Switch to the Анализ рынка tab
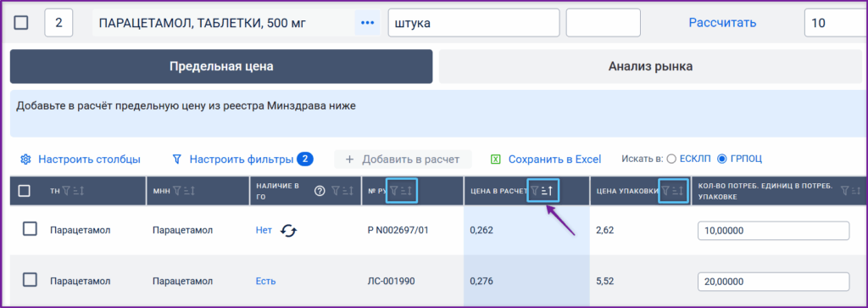868x308 pixels. pos(650,66)
